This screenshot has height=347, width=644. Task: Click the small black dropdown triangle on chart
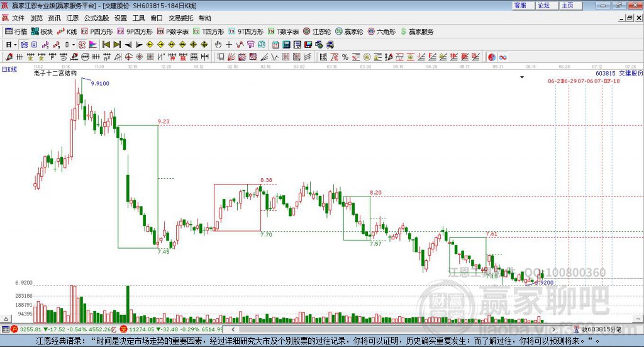click(x=522, y=77)
